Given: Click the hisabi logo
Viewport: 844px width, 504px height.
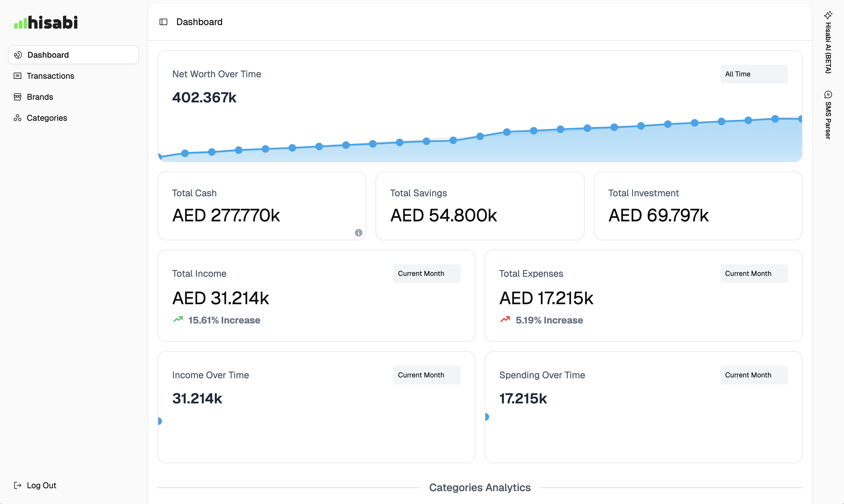Looking at the screenshot, I should pos(46,22).
